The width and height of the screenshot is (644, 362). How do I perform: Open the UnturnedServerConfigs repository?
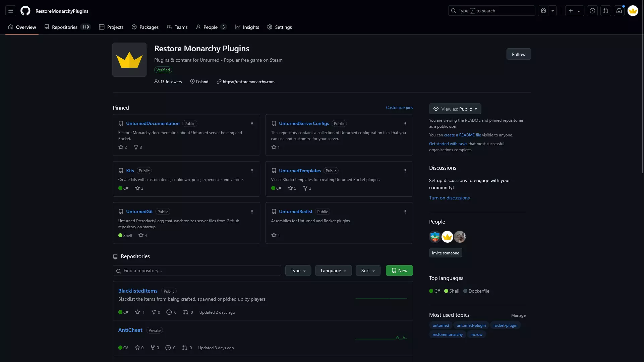[304, 124]
